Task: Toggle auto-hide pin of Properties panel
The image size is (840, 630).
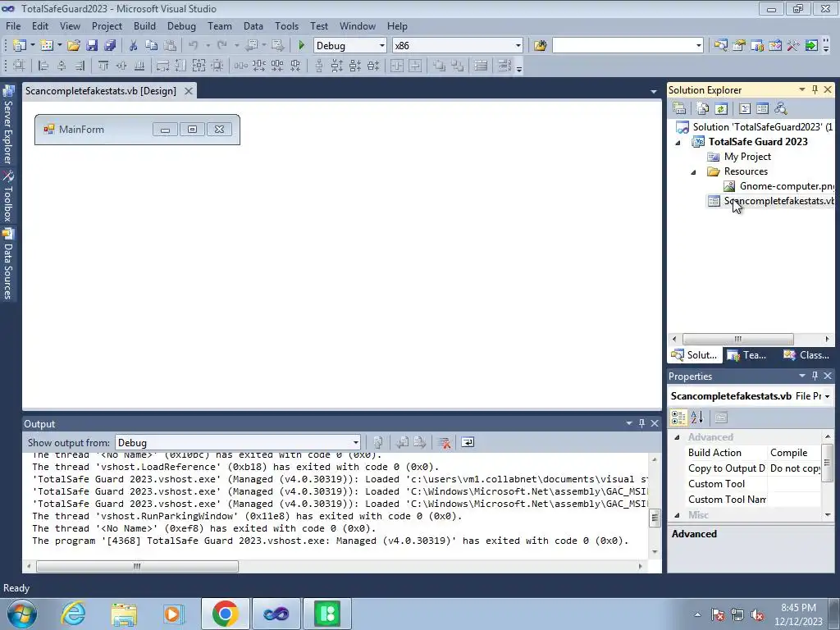Action: point(815,376)
